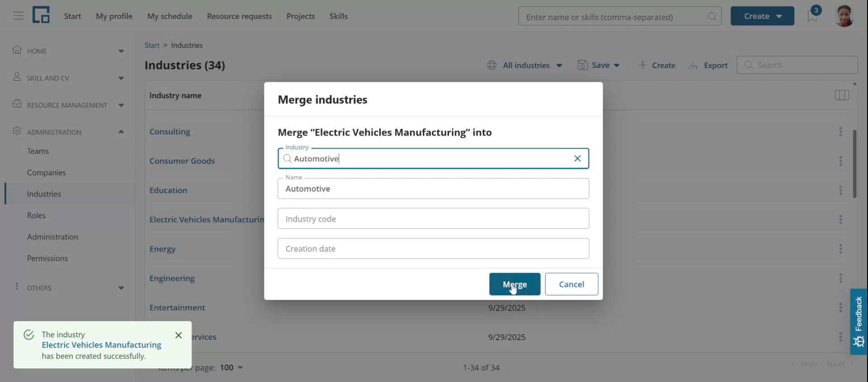Click the Industry search field in dialog
This screenshot has height=382, width=868.
433,158
